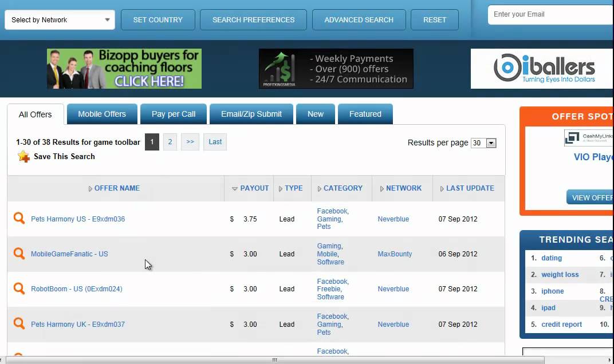Jump to the Last results page
Image resolution: width=614 pixels, height=364 pixels.
(x=215, y=142)
